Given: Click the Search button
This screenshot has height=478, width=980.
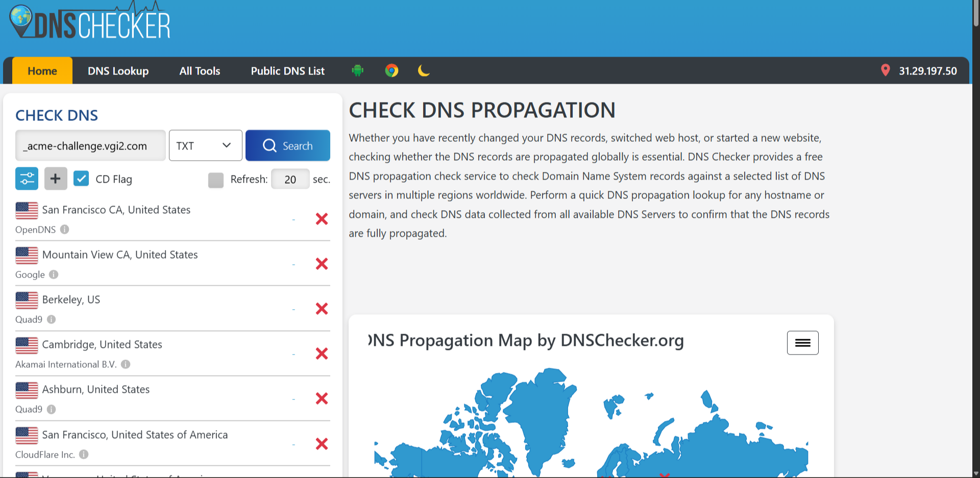Looking at the screenshot, I should (x=288, y=145).
